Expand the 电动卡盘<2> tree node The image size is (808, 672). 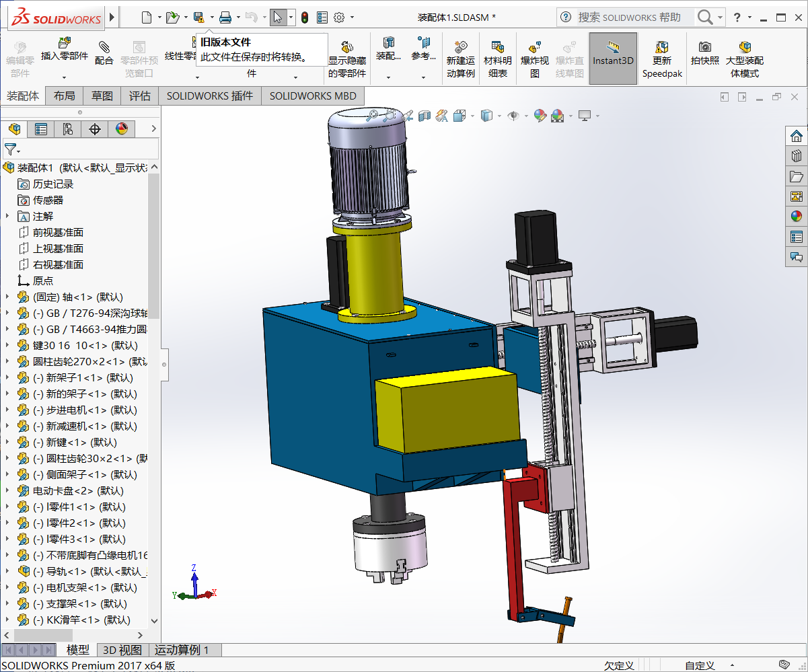[x=7, y=490]
